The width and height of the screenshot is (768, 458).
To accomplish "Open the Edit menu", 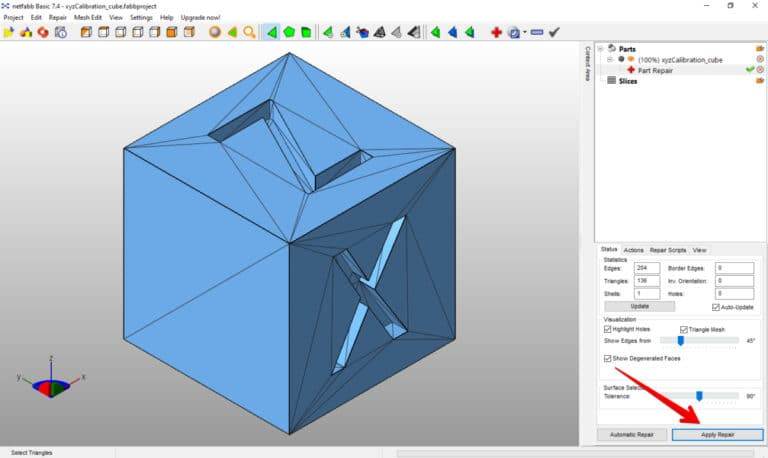I will (36, 18).
